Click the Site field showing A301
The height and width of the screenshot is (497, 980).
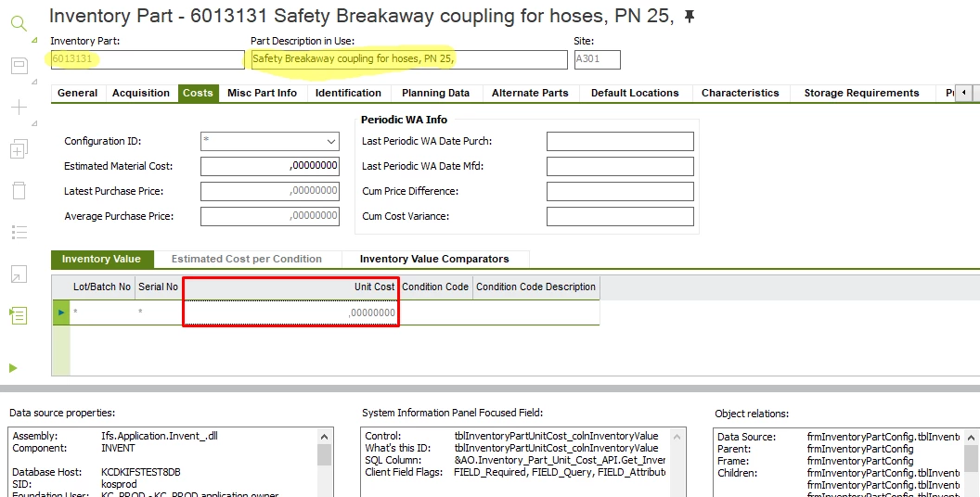point(597,59)
